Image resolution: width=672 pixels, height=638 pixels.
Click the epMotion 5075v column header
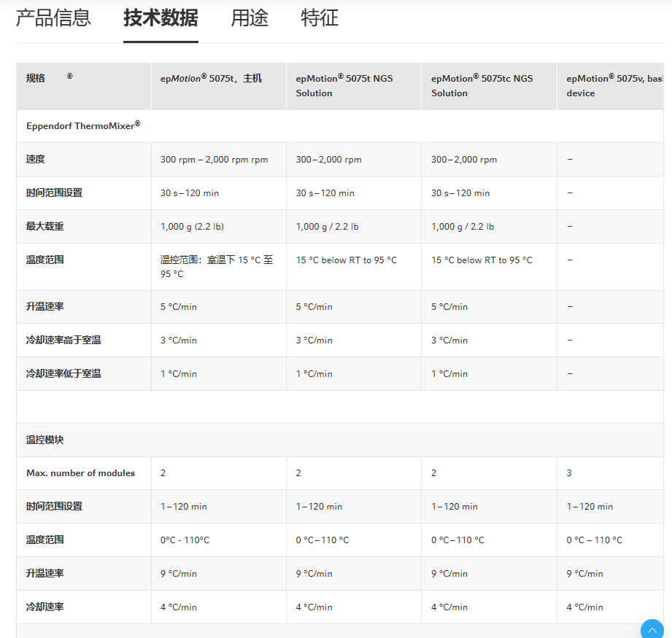point(614,85)
